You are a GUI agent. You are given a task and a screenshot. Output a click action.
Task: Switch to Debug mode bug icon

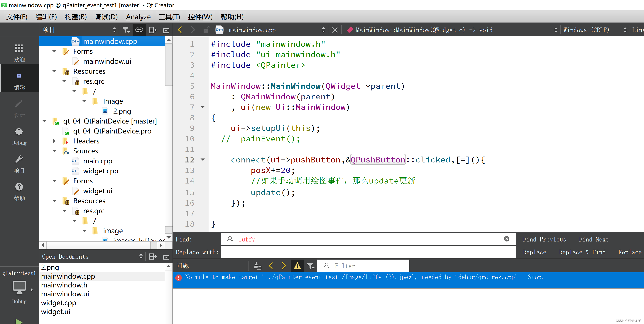pyautogui.click(x=19, y=131)
